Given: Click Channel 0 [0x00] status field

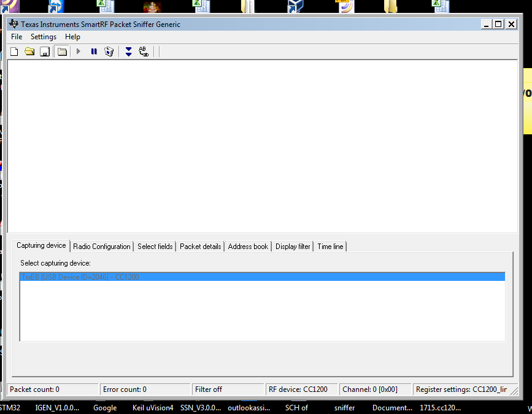Looking at the screenshot, I should pos(376,389).
